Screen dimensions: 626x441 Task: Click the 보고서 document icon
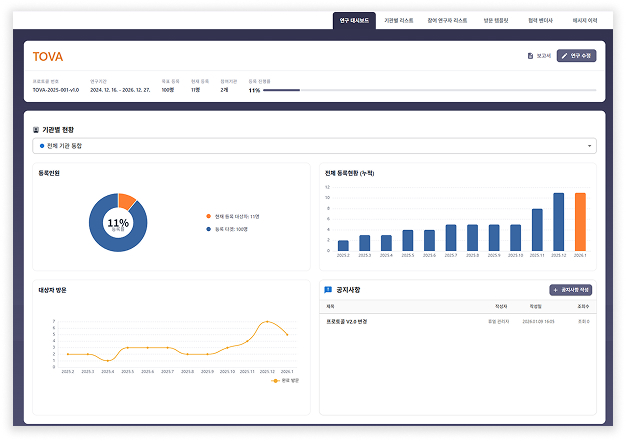coord(530,56)
